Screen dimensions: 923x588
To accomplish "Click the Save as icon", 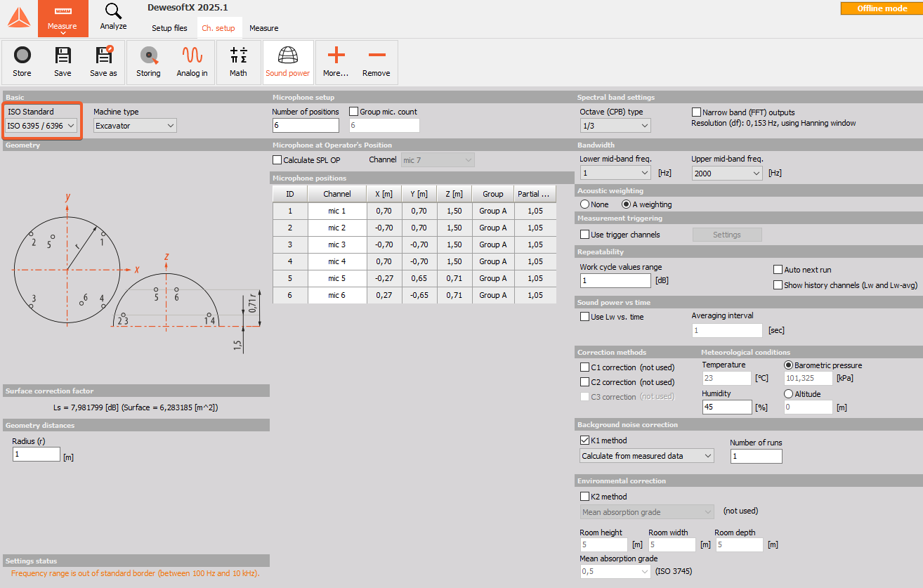I will 103,63.
